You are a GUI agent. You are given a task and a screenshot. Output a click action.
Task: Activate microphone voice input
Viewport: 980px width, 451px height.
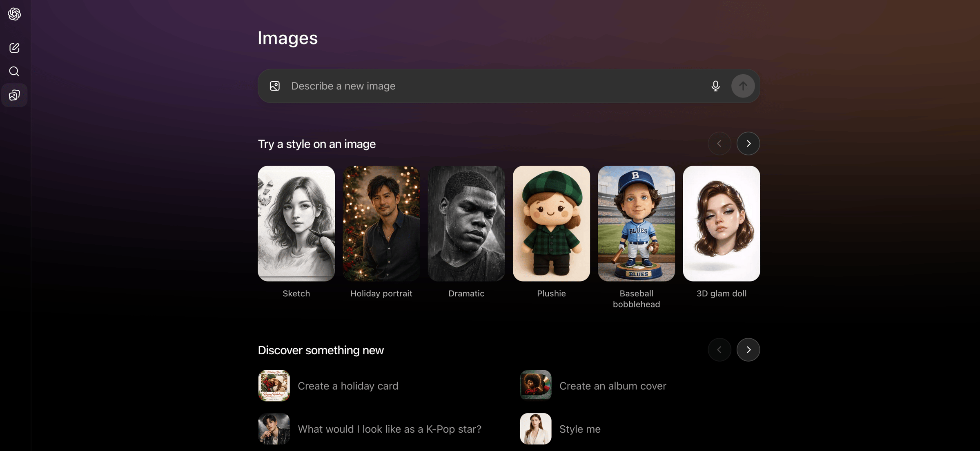715,86
